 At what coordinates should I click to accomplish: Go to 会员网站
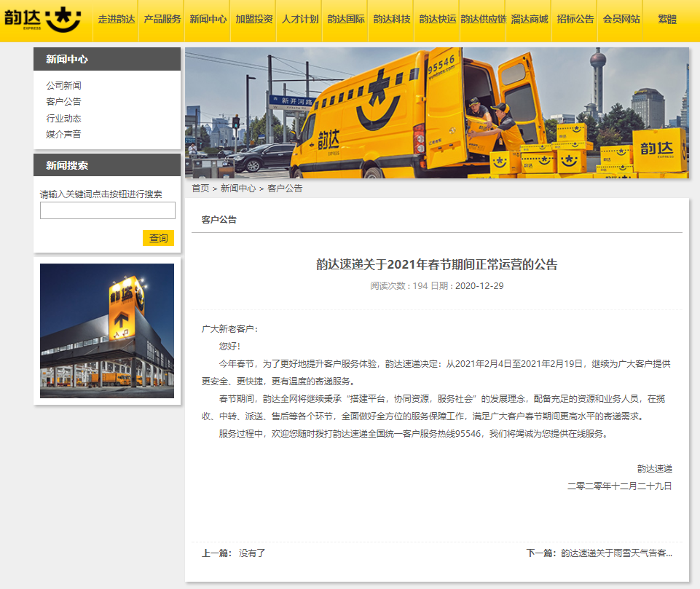click(621, 19)
